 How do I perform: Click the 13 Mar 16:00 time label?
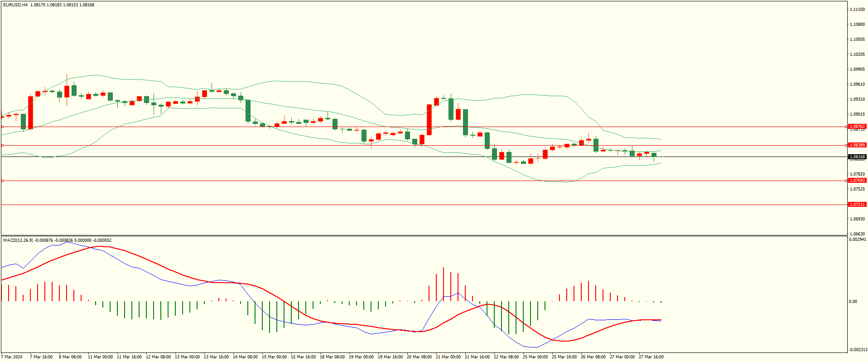pos(216,357)
